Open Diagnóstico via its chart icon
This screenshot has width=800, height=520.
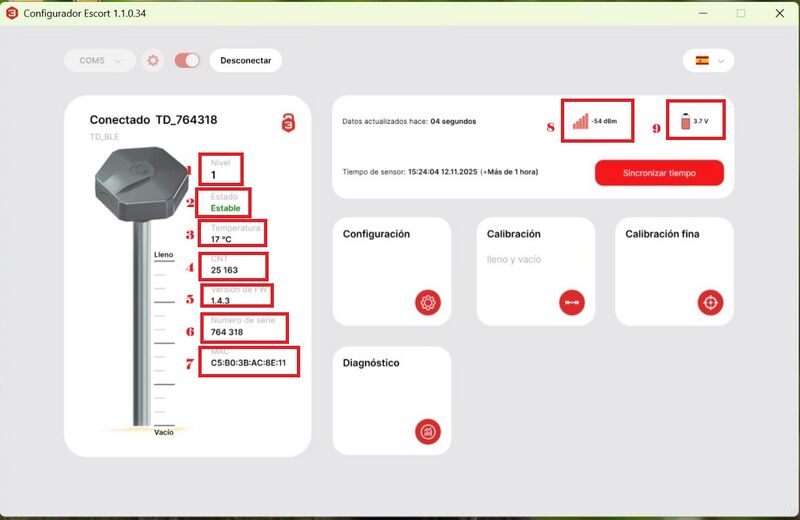428,432
